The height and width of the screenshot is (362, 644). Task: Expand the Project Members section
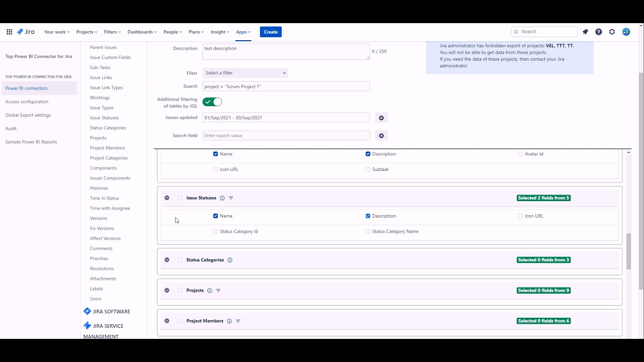tap(167, 321)
